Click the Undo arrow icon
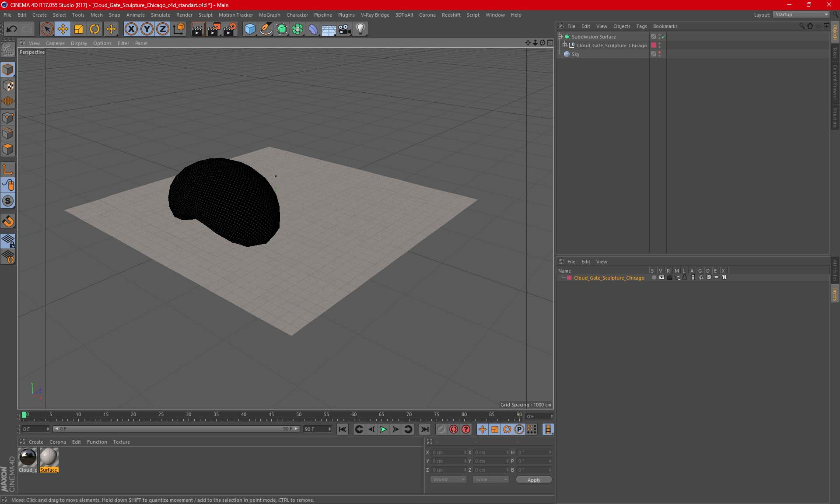 (11, 29)
